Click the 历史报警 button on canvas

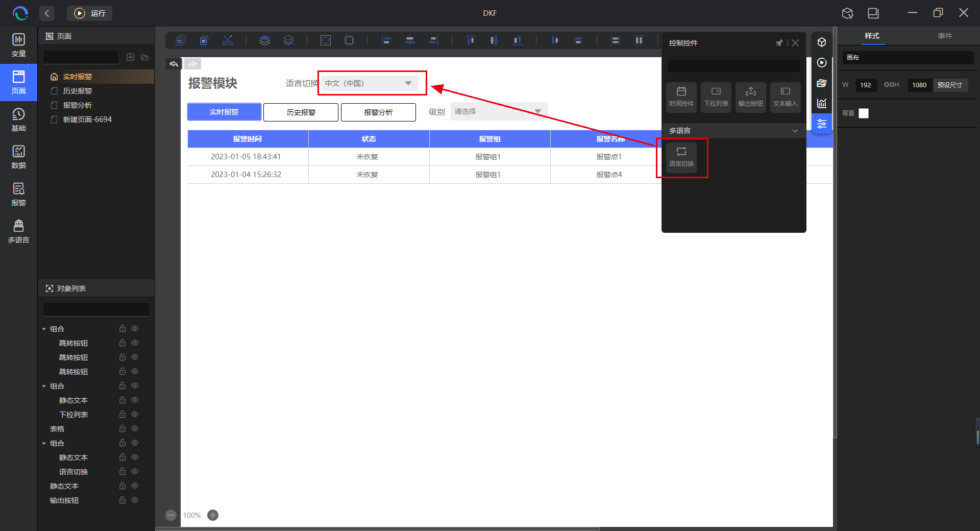(301, 112)
